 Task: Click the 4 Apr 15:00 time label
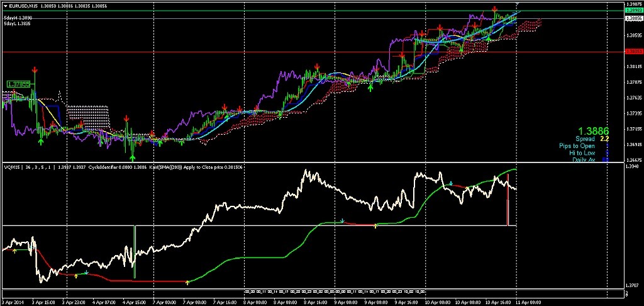(x=134, y=302)
